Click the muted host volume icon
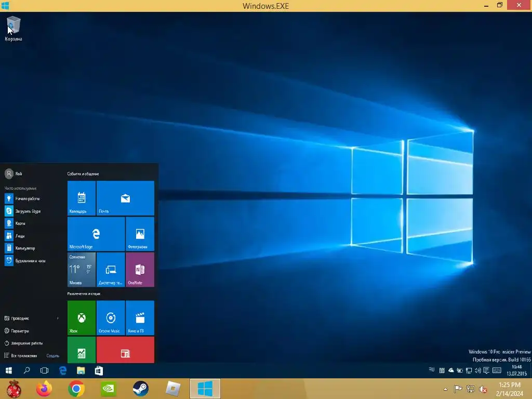 coord(483,389)
